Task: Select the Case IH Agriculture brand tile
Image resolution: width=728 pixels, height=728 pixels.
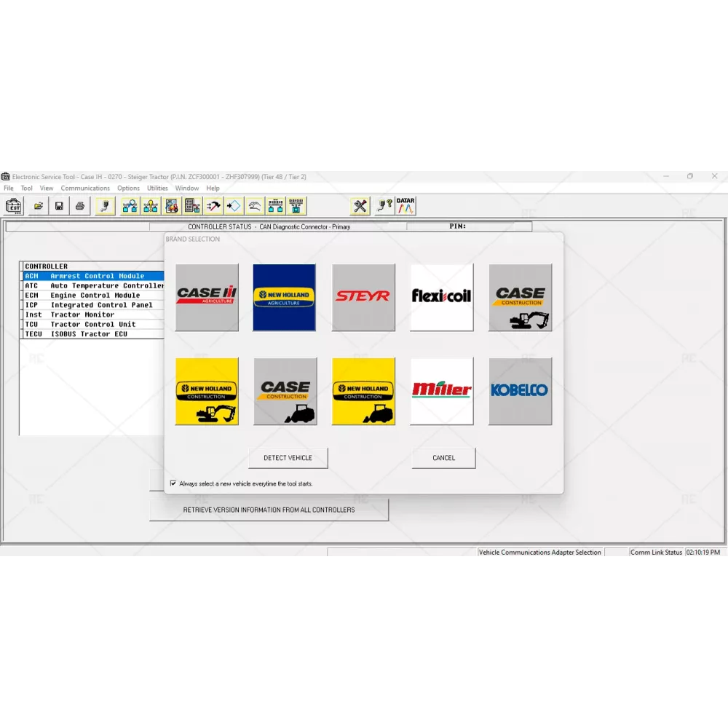Action: click(207, 297)
